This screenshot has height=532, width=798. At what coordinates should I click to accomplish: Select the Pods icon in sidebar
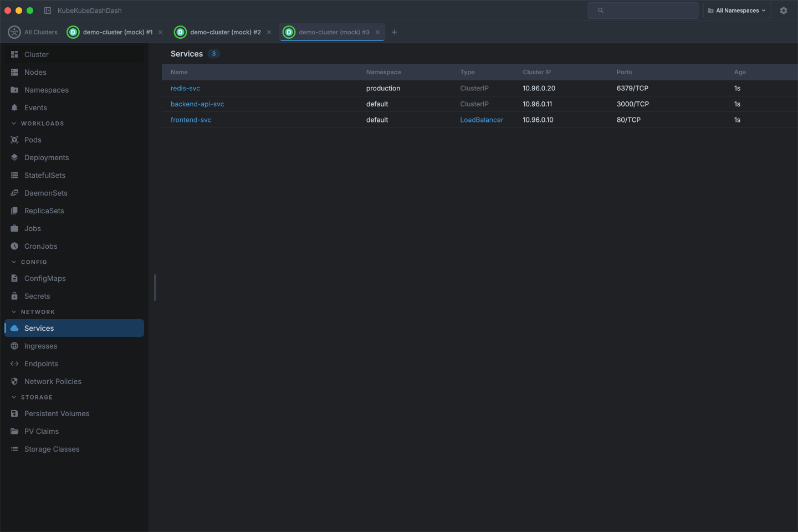[14, 140]
